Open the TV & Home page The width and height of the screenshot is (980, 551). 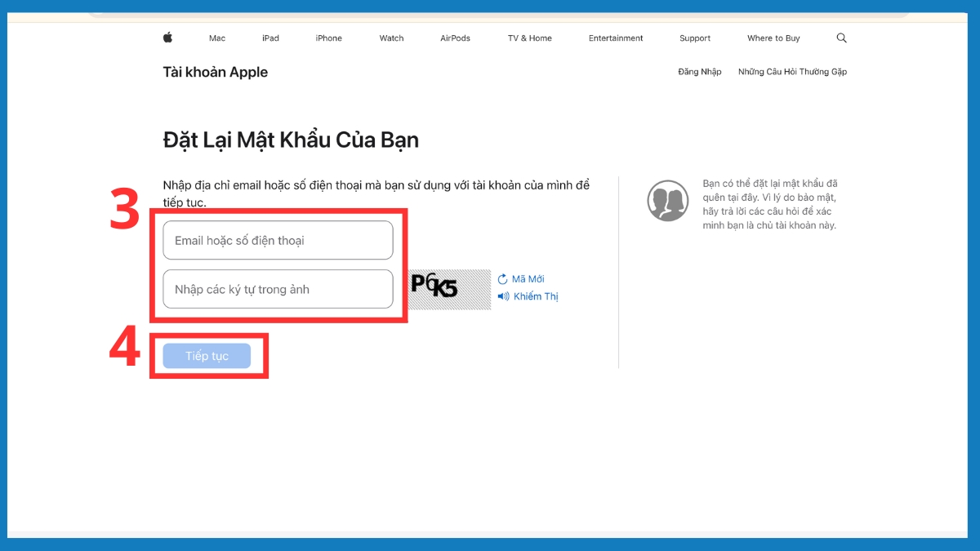[x=529, y=38]
